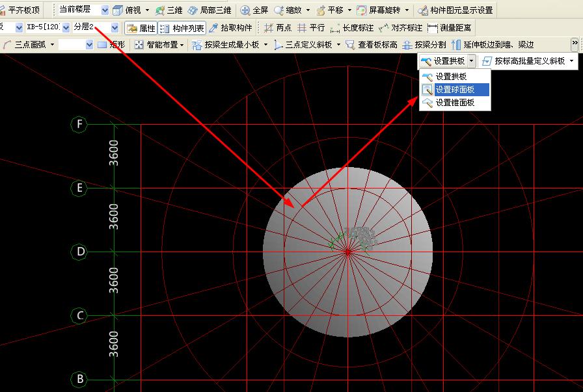Open the 分层2 layer dropdown
Viewport: 583px width, 392px height.
pyautogui.click(x=115, y=28)
